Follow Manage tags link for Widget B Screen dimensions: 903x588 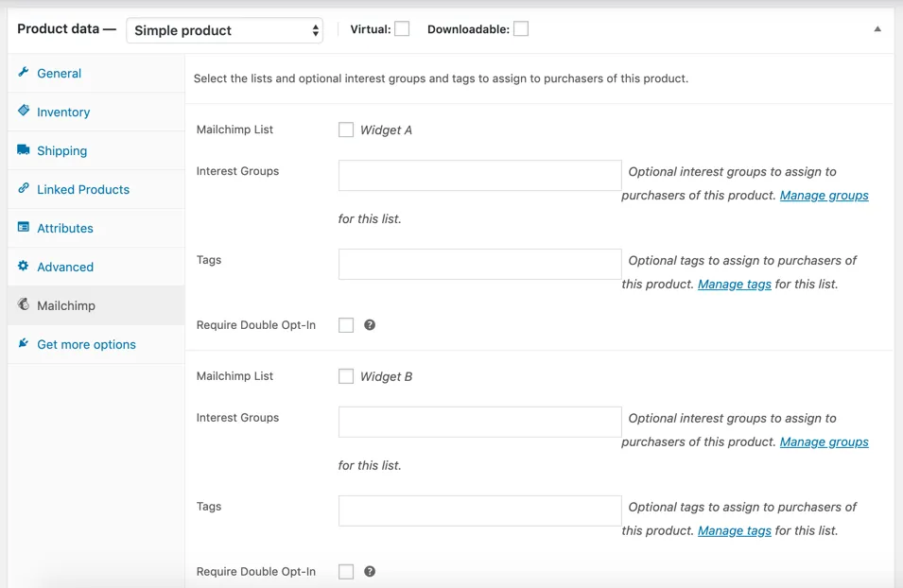[735, 530]
